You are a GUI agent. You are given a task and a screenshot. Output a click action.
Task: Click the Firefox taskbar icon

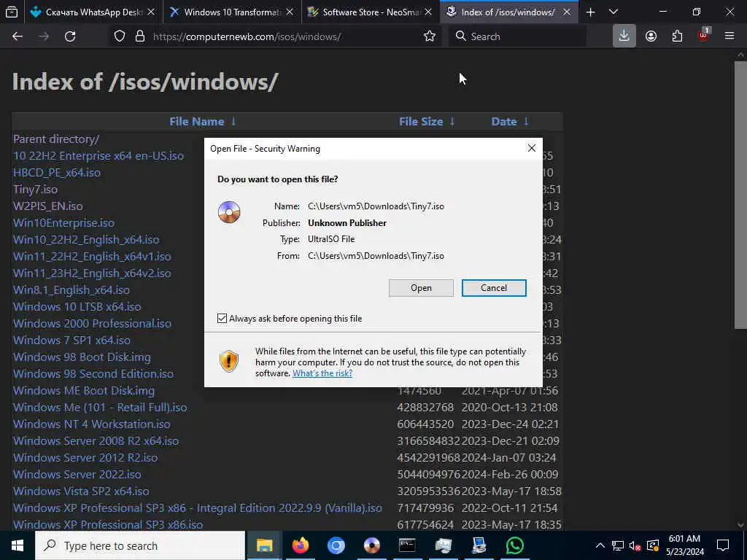point(300,545)
